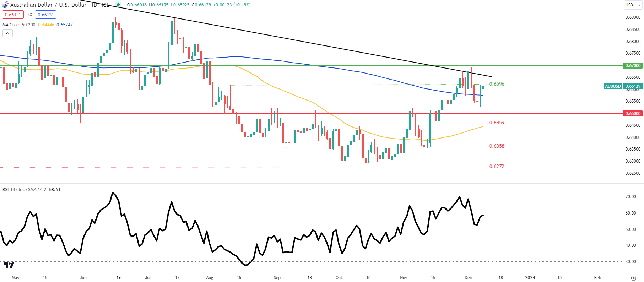Select the RSI 14 close SMA legend
Viewport: 644px width, 282px height.
click(x=24, y=189)
